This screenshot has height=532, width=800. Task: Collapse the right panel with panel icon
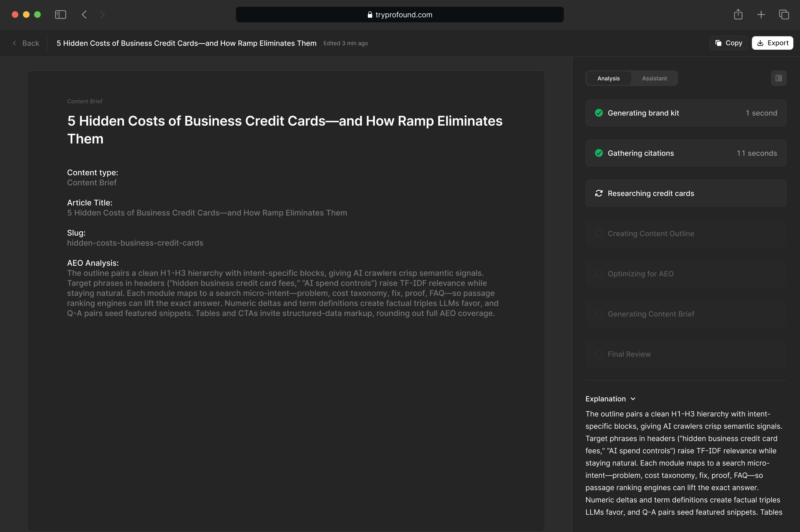[x=778, y=78]
